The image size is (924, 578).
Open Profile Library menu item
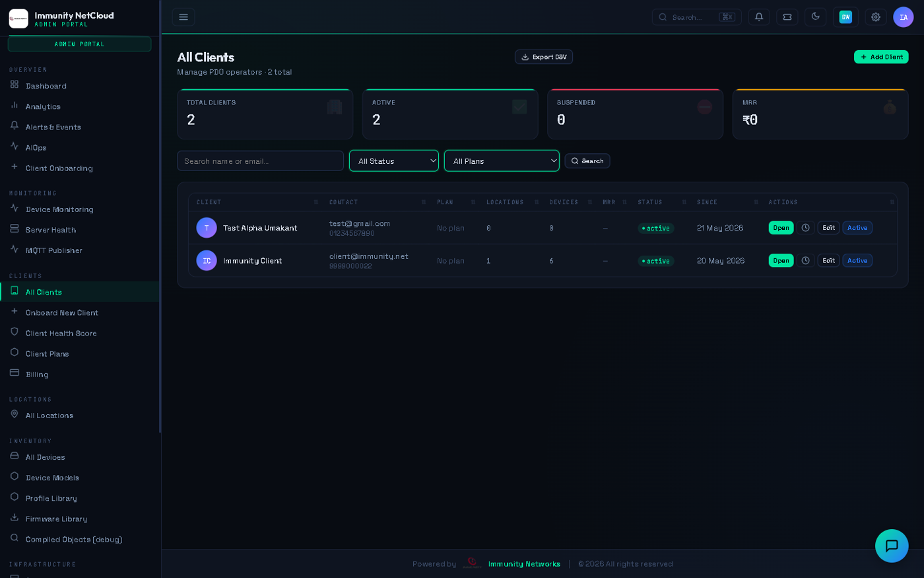(79, 498)
